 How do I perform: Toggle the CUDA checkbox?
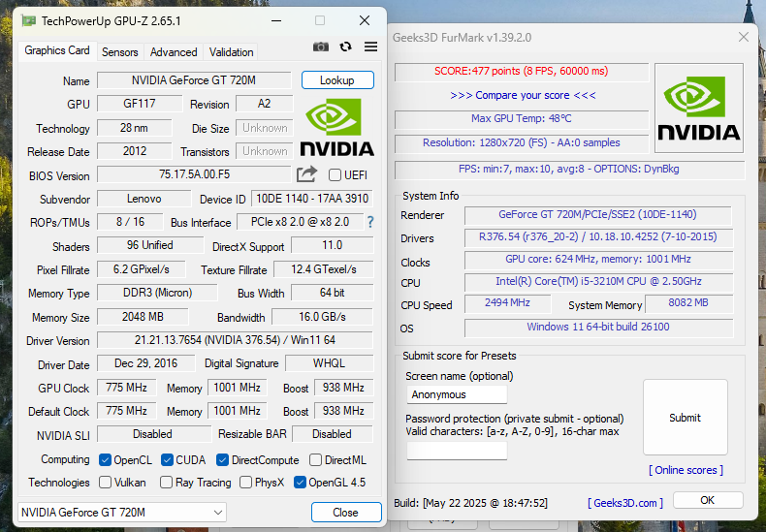point(167,459)
